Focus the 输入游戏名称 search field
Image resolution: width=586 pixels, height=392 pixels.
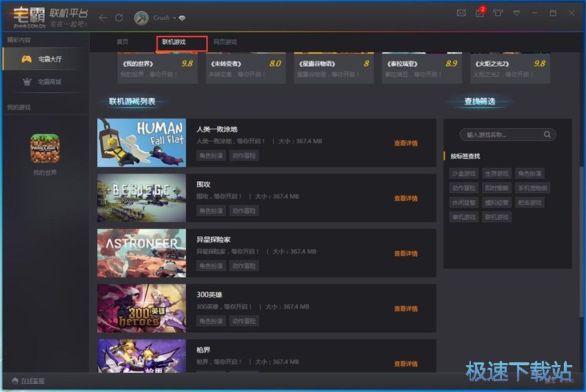[507, 135]
